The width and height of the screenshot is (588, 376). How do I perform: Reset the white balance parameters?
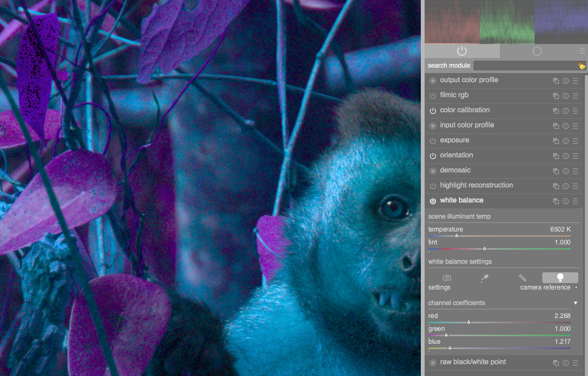click(x=565, y=201)
